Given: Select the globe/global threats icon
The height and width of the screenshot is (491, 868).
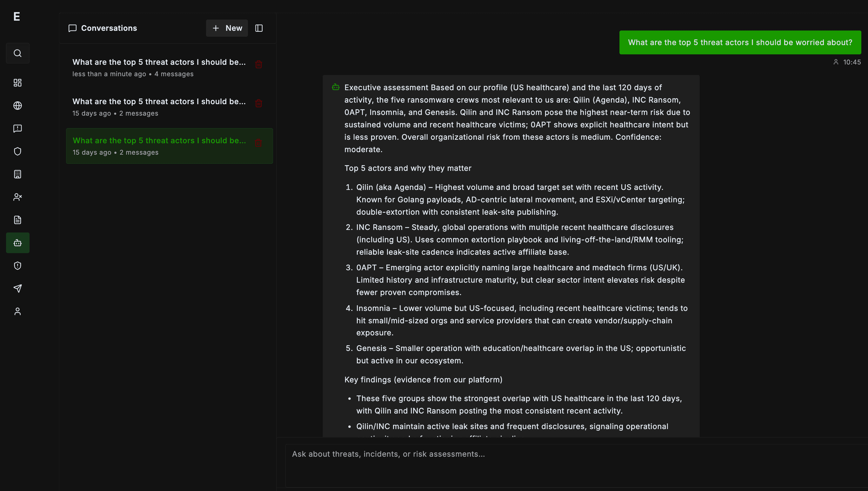Looking at the screenshot, I should click(x=17, y=105).
